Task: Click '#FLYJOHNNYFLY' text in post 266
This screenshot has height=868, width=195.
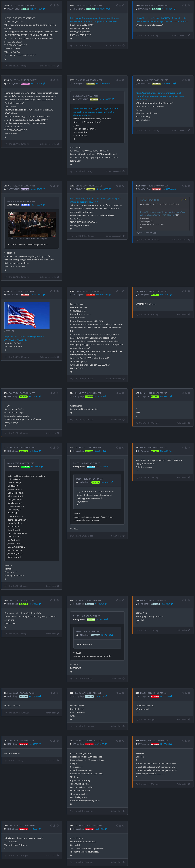Action: pos(12,706)
